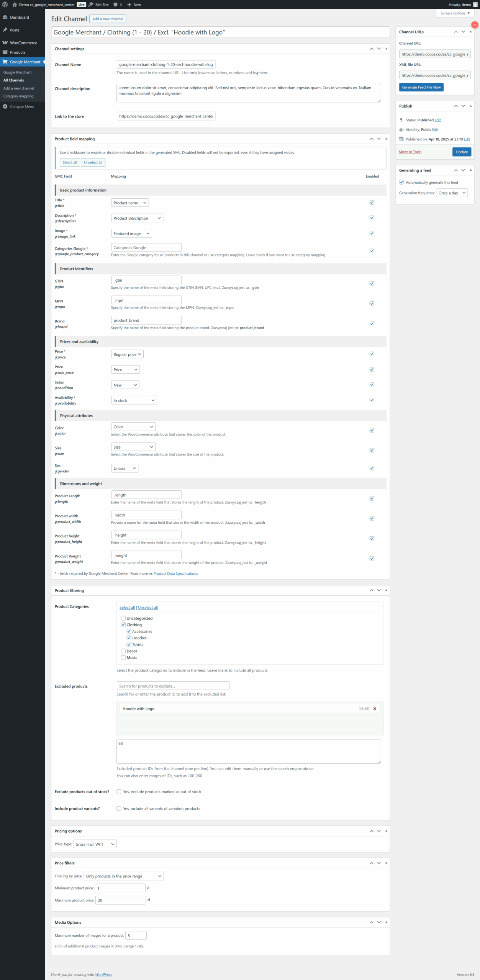Open Category mapping submenu item
The height and width of the screenshot is (980, 480).
[x=18, y=96]
